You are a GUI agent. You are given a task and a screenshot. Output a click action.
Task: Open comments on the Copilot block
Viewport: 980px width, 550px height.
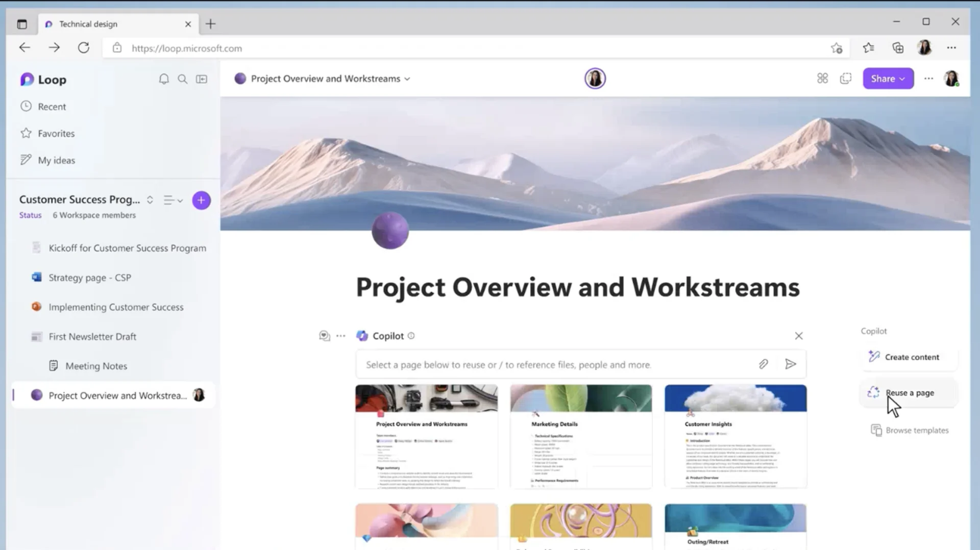325,336
